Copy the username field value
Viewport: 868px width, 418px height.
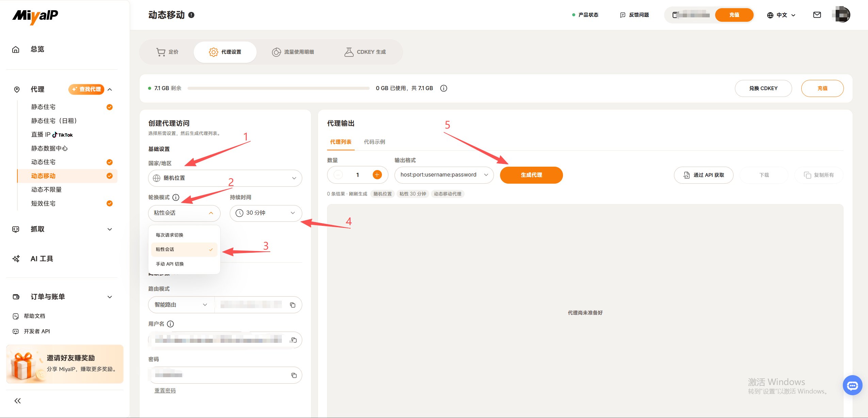294,340
